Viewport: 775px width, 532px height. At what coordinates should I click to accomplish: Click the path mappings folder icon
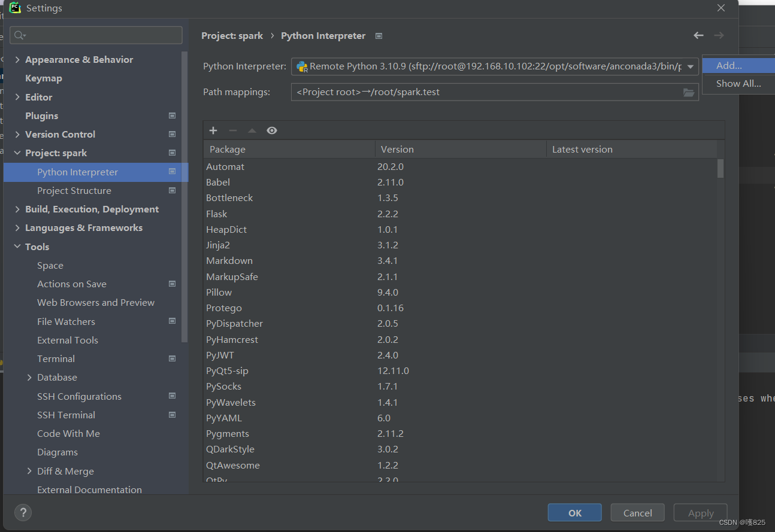[689, 92]
